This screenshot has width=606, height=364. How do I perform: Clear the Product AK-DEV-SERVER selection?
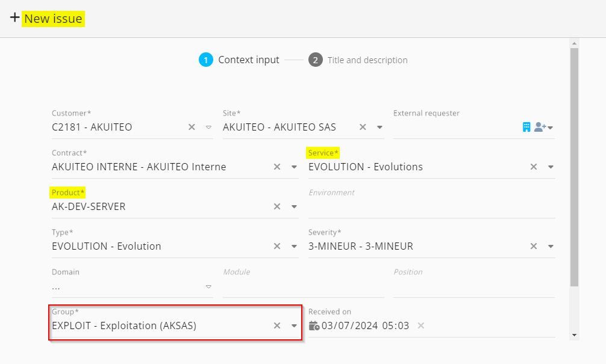(277, 206)
